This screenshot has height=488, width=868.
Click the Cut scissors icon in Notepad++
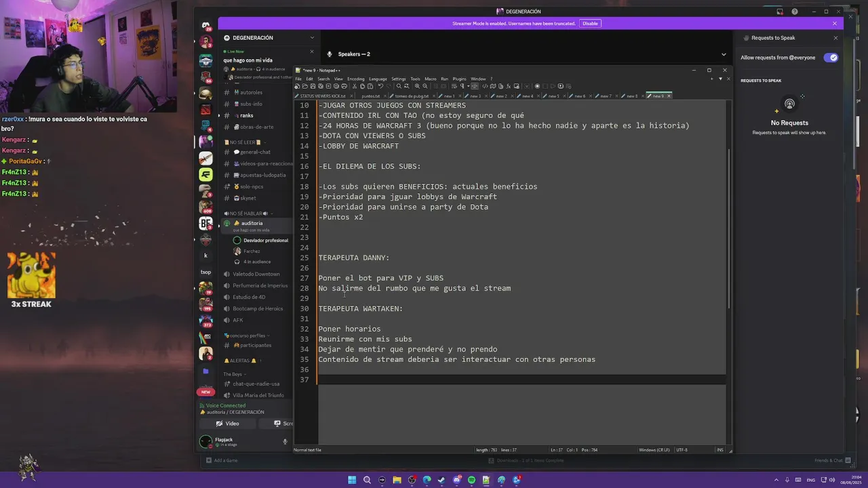click(355, 86)
